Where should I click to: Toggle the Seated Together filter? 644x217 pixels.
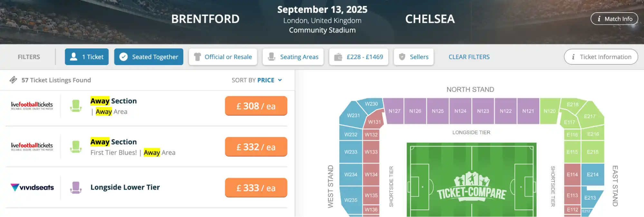pos(149,57)
